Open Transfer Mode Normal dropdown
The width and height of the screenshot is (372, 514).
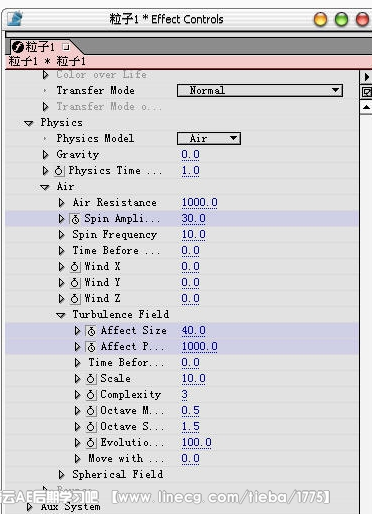coord(260,90)
